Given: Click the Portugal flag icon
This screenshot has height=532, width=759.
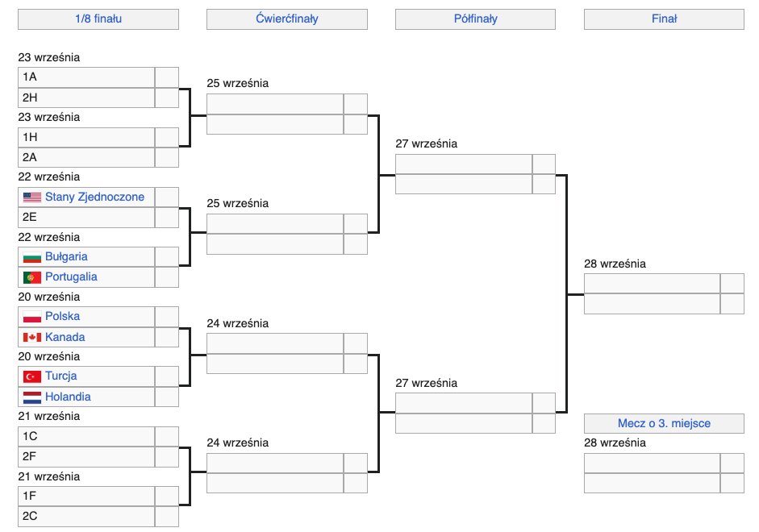Looking at the screenshot, I should pos(32,277).
